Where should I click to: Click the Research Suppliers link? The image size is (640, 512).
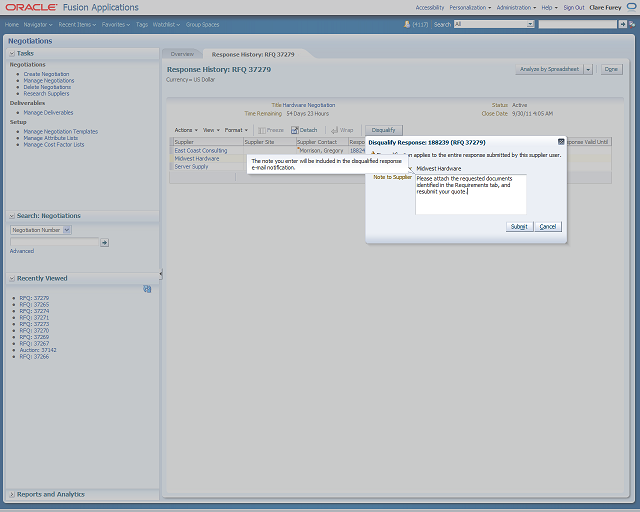(x=47, y=94)
